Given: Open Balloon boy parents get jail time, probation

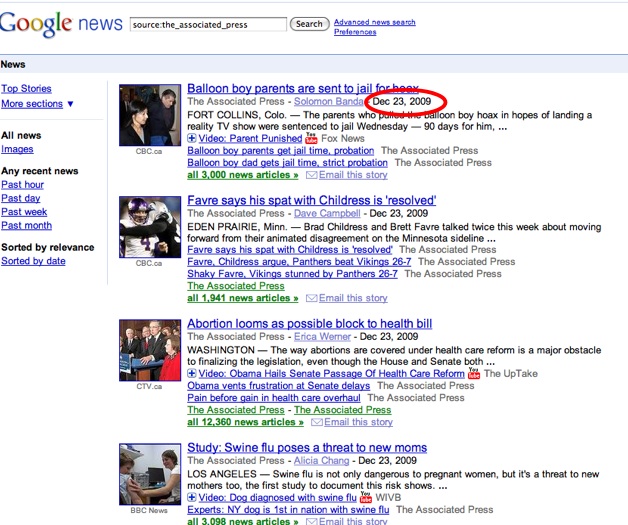Looking at the screenshot, I should tap(280, 151).
